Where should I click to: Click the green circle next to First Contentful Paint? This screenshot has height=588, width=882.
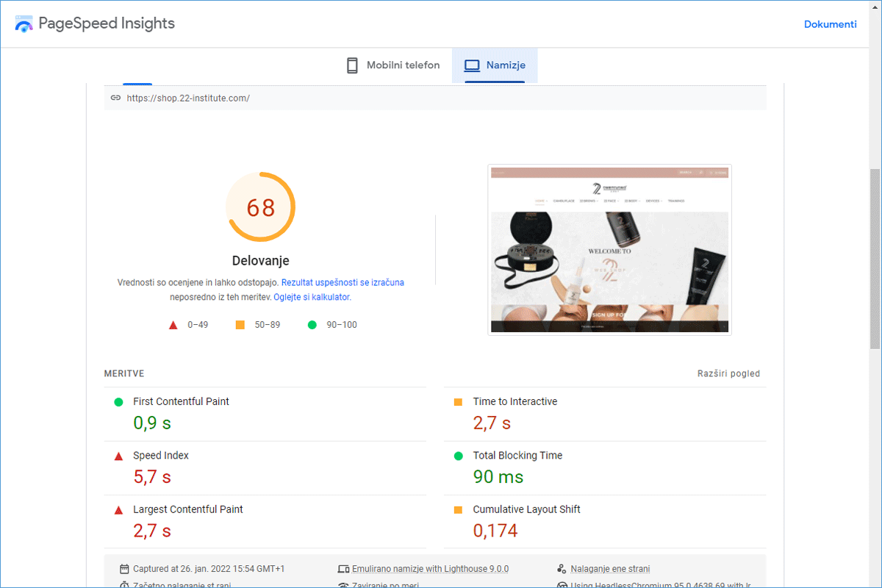118,402
